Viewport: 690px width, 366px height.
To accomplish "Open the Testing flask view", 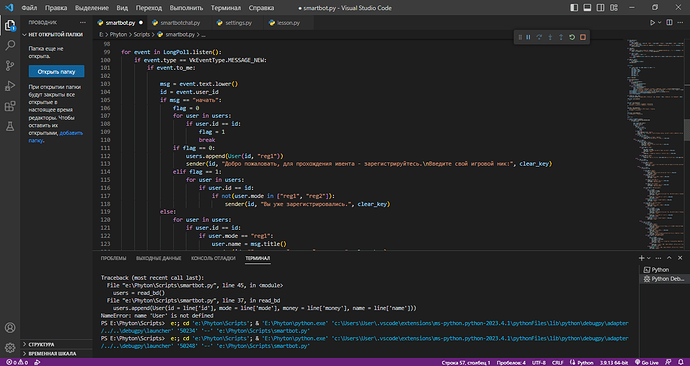I will tap(10, 127).
